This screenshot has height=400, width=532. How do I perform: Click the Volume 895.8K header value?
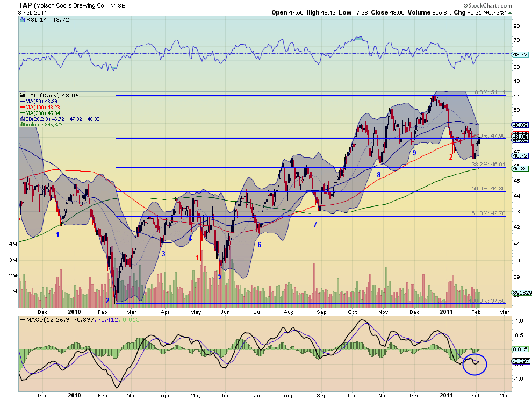pyautogui.click(x=429, y=12)
